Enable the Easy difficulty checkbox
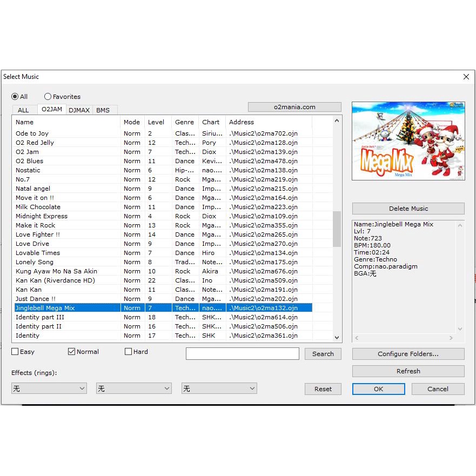This screenshot has width=476, height=476. coord(15,352)
